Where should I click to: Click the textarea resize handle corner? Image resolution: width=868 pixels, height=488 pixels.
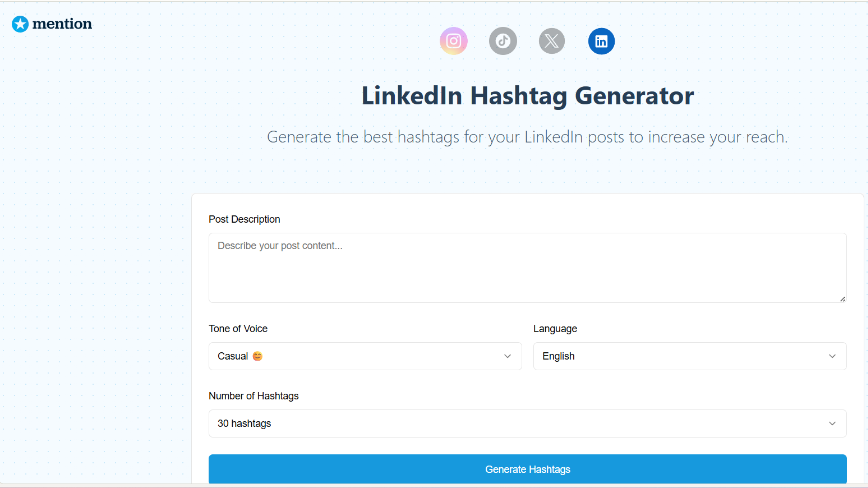(x=842, y=299)
